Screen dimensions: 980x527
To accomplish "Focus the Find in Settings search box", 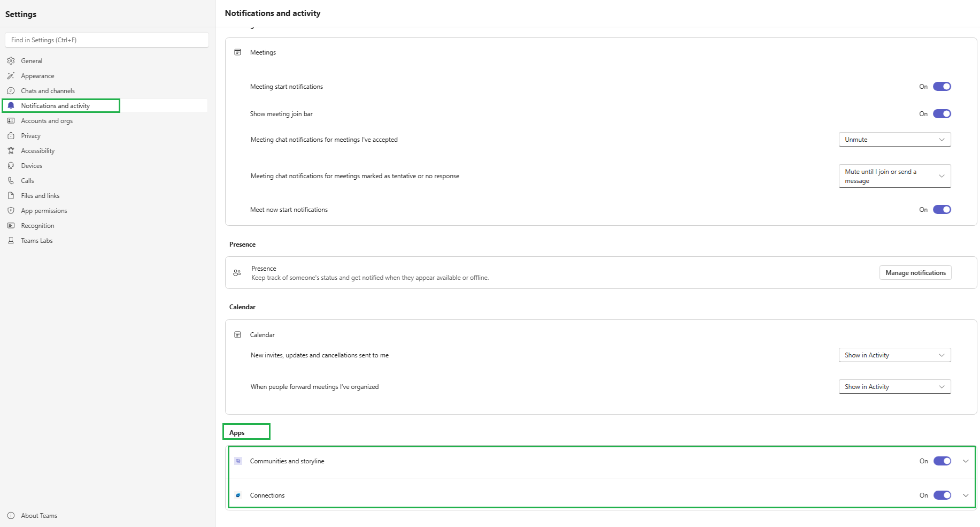I will (107, 40).
